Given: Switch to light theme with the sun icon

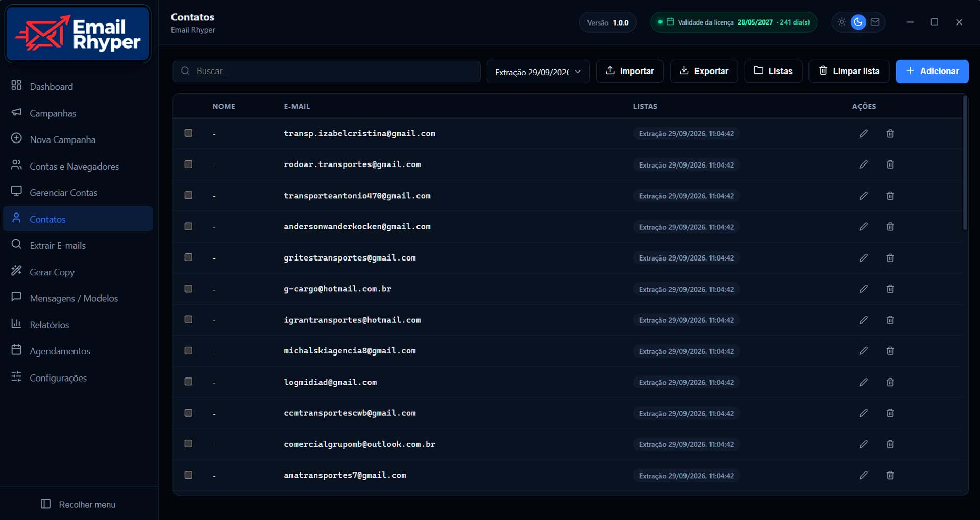Looking at the screenshot, I should (842, 22).
